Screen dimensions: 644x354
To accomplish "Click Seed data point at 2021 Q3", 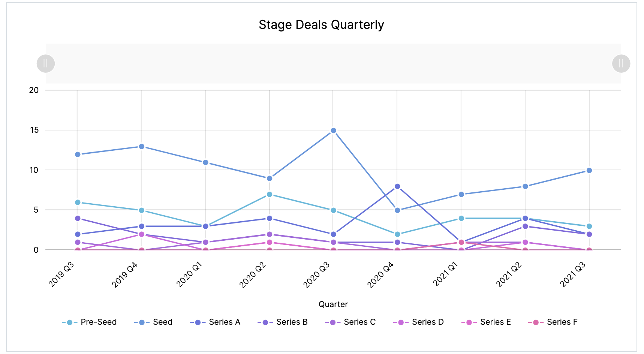I will pyautogui.click(x=589, y=170).
